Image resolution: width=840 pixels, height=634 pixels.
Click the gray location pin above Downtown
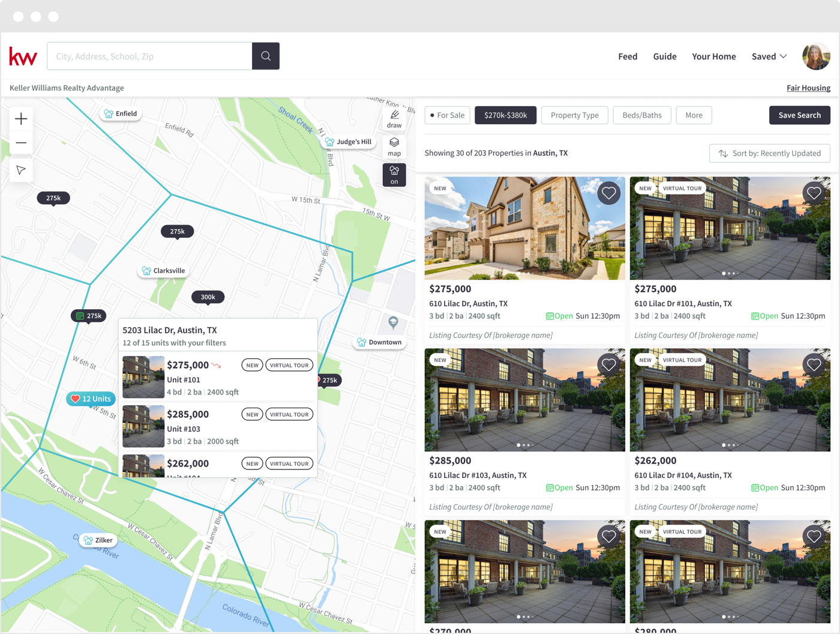(393, 322)
